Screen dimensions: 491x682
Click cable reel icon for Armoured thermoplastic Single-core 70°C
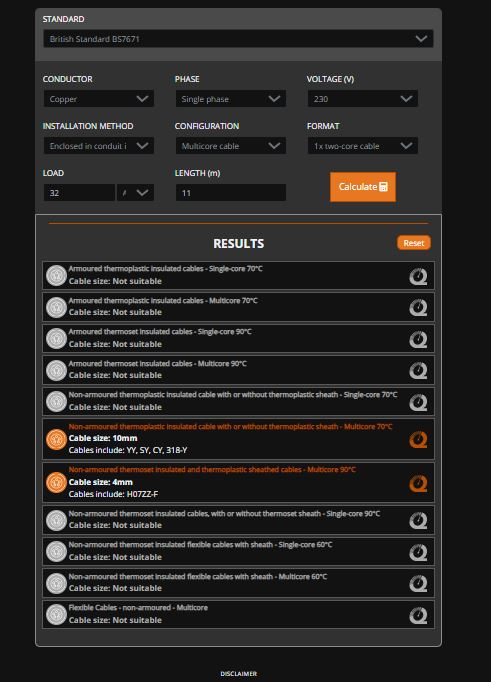418,276
